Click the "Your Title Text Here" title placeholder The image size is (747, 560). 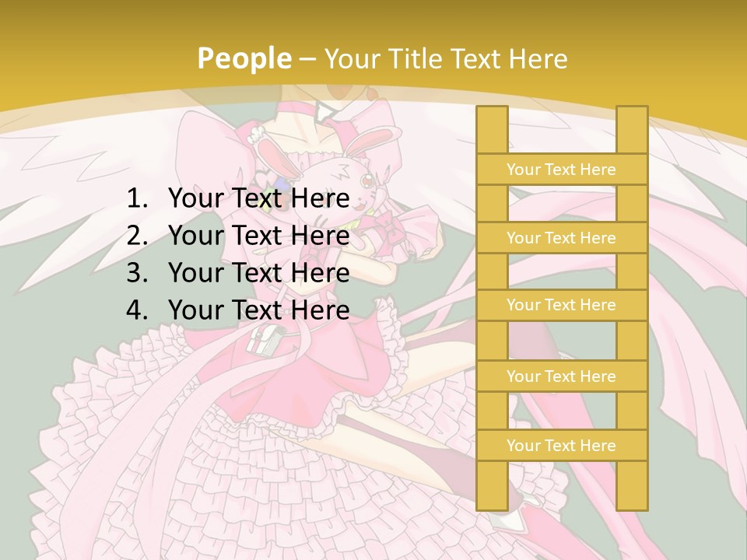pyautogui.click(x=446, y=58)
